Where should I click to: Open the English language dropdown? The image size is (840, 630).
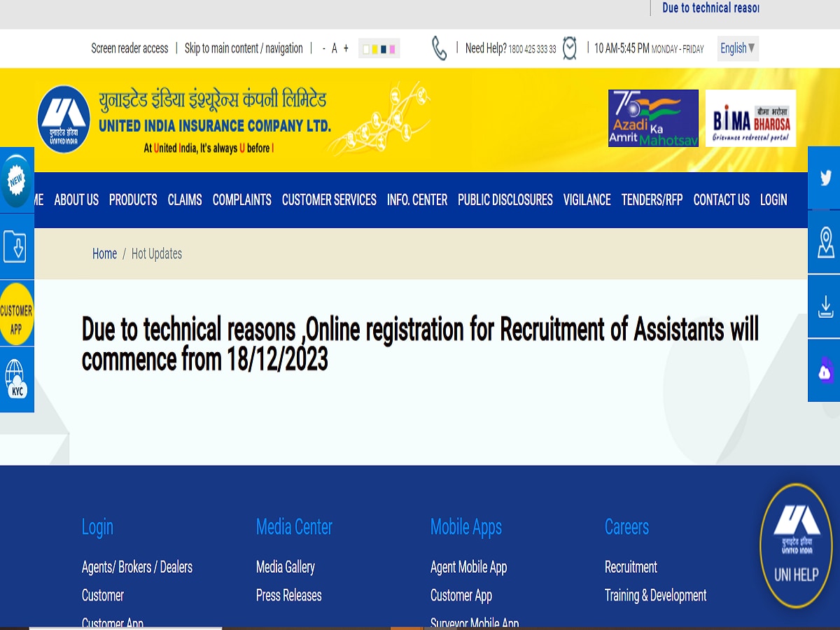(738, 48)
